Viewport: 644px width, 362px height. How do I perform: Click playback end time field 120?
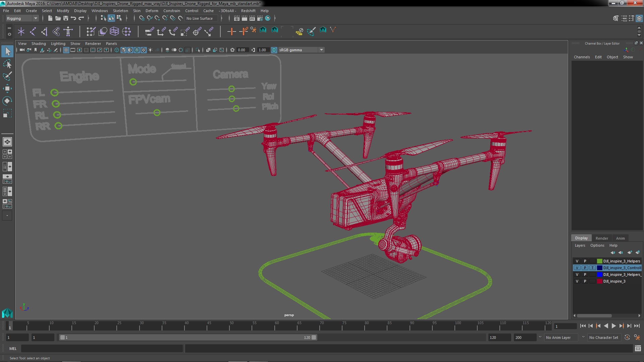tap(499, 338)
